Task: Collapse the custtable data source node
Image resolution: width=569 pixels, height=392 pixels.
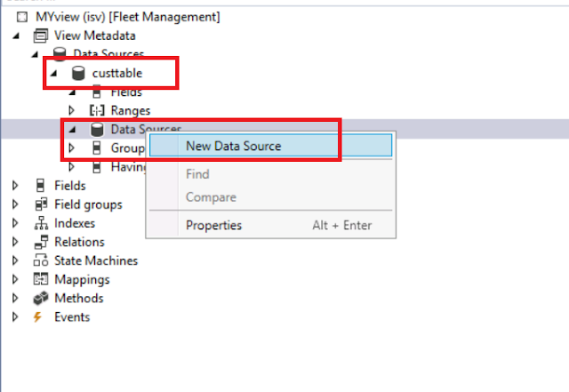Action: (55, 73)
